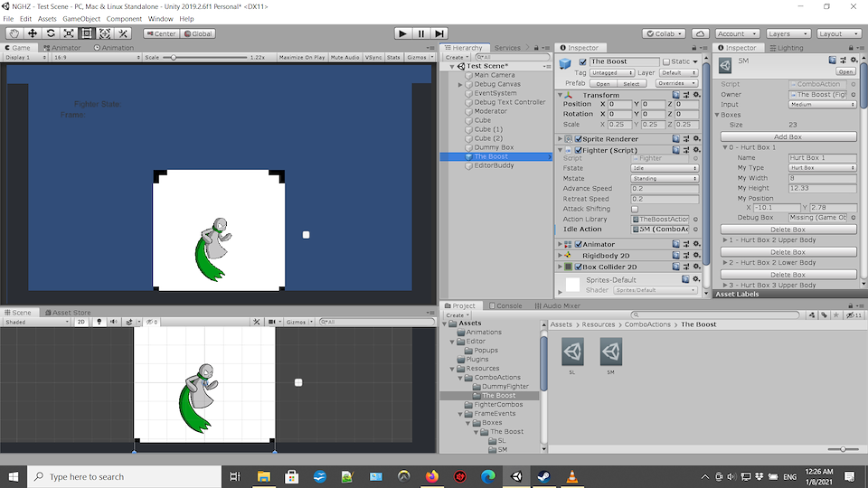This screenshot has height=488, width=868.
Task: Disable the Sprite Renderer component checkbox
Action: coord(579,139)
